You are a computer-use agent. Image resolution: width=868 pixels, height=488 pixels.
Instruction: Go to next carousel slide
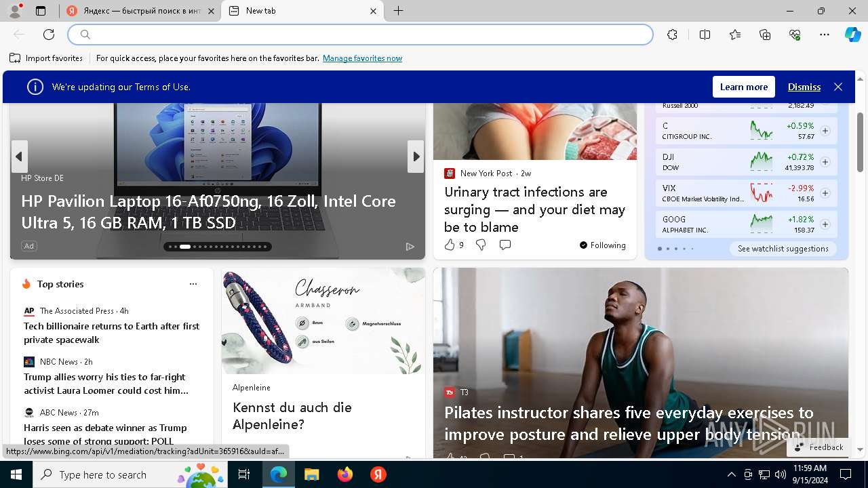pos(415,157)
